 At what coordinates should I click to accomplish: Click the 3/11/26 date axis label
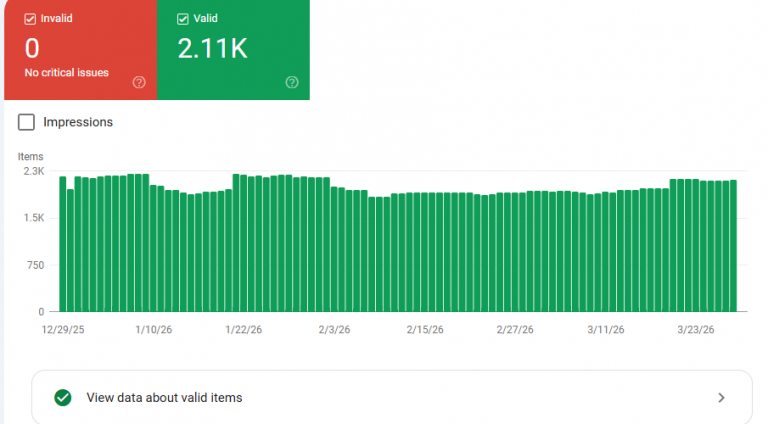point(606,330)
